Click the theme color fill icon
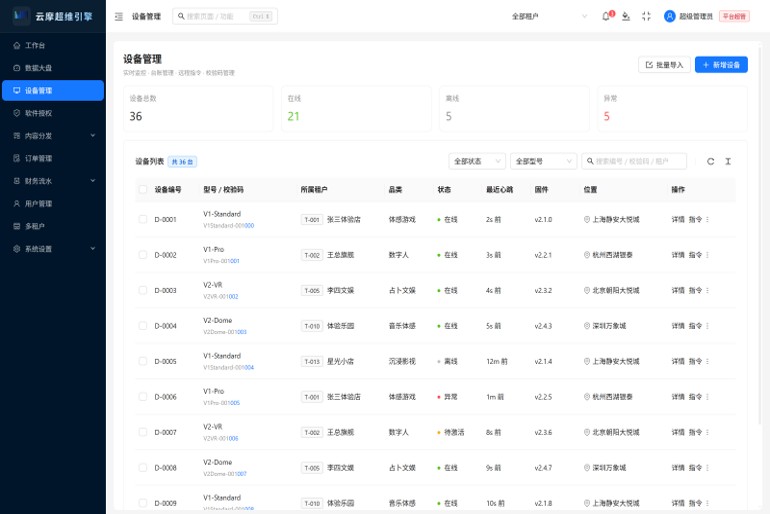Screen dimensions: 770x514 (x=626, y=16)
